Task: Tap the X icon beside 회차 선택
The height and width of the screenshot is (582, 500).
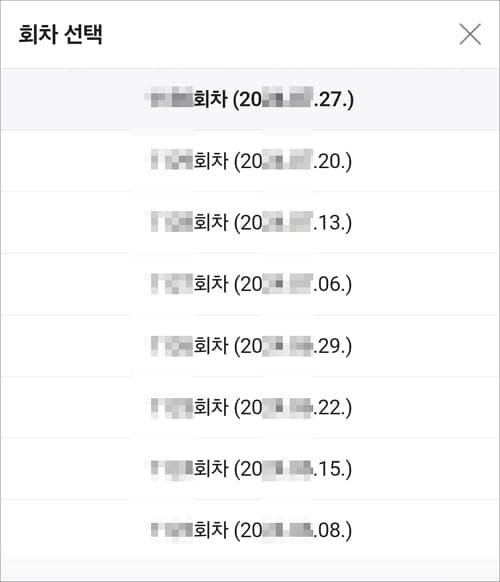Action: coord(470,34)
